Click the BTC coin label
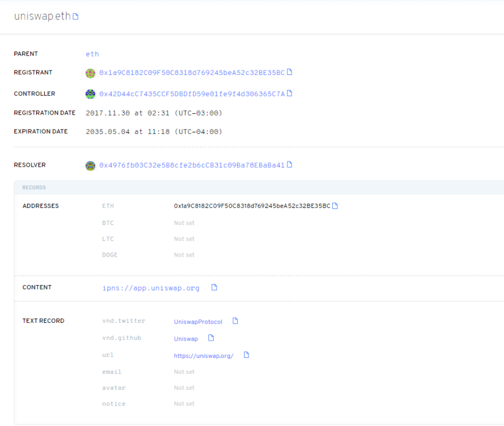 [108, 223]
